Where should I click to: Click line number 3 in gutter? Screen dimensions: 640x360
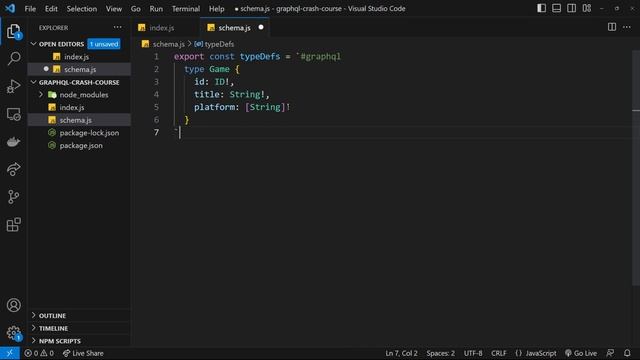pyautogui.click(x=156, y=82)
